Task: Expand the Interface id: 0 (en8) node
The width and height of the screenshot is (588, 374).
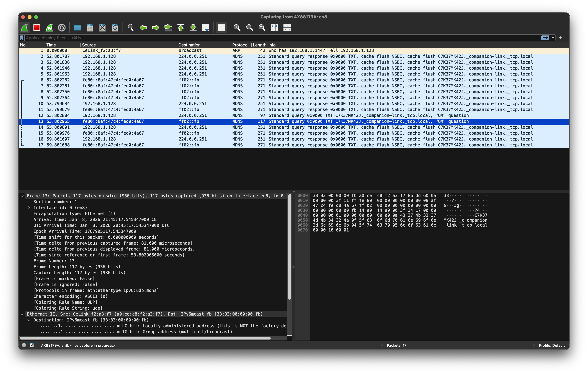Action: point(29,208)
